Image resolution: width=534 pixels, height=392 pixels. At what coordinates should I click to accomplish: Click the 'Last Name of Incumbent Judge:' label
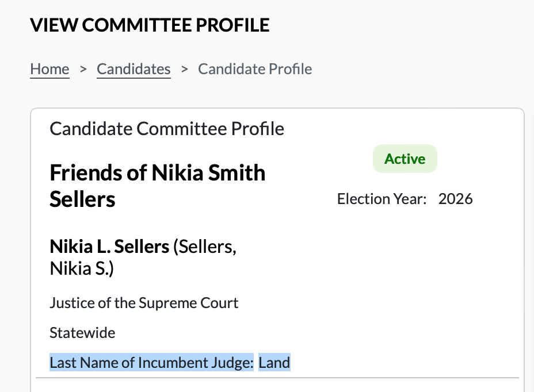point(151,363)
